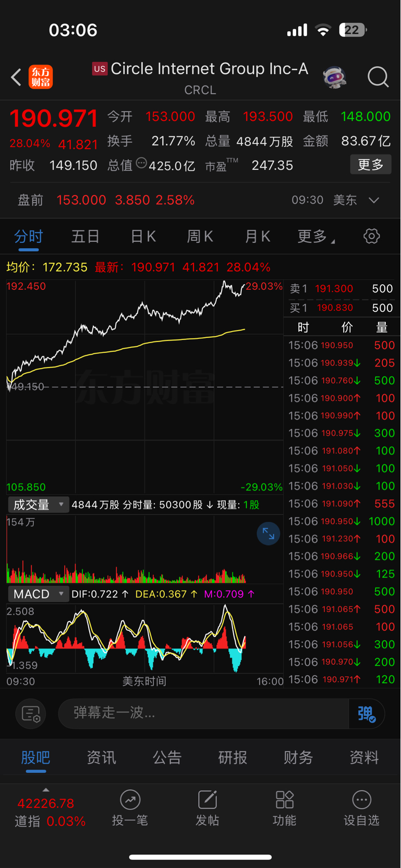
Task: Switch to the 日K tab
Action: (143, 237)
